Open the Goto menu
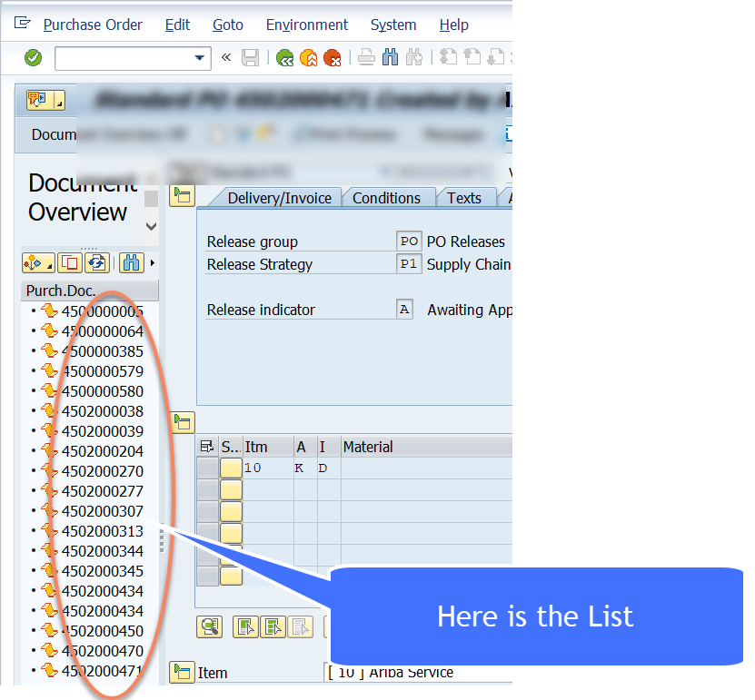The width and height of the screenshot is (755, 700). pyautogui.click(x=227, y=25)
